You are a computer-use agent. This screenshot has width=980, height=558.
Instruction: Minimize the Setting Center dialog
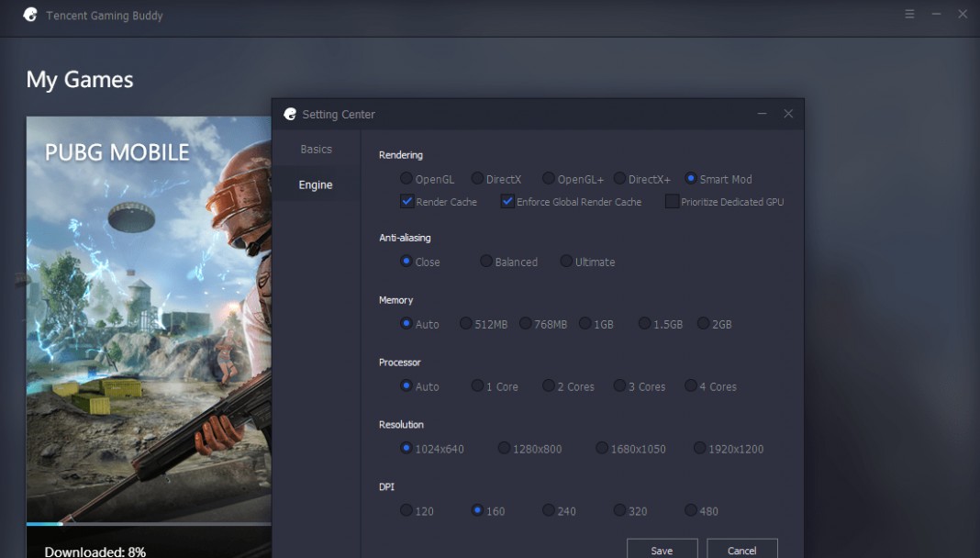click(x=762, y=114)
